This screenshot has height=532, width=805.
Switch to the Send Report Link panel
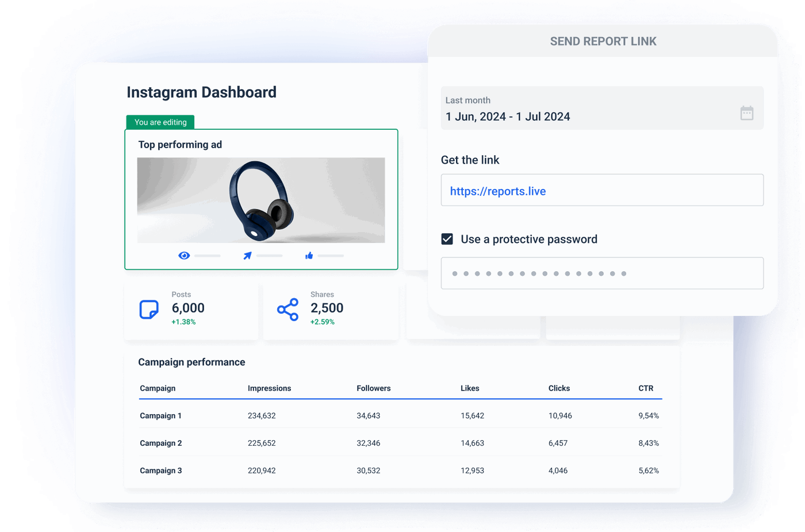603,41
